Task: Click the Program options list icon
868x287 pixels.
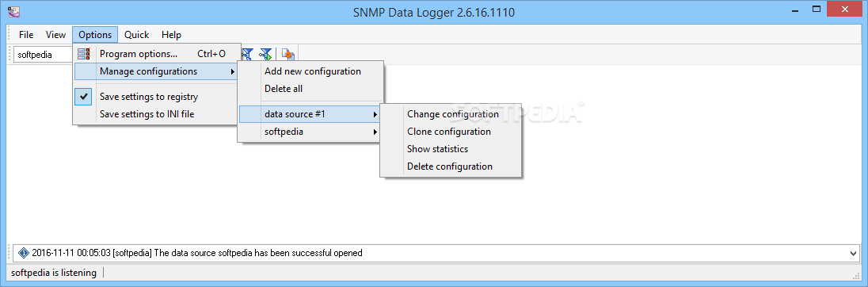Action: coord(84,54)
